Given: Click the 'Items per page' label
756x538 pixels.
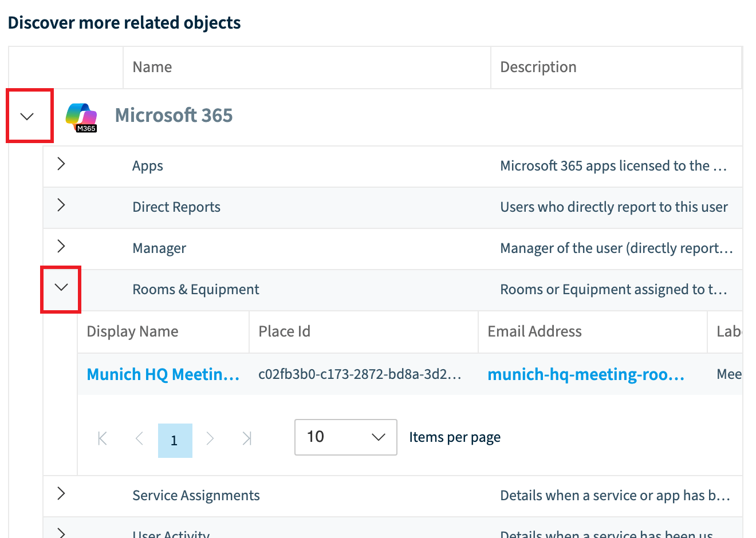Looking at the screenshot, I should 455,437.
